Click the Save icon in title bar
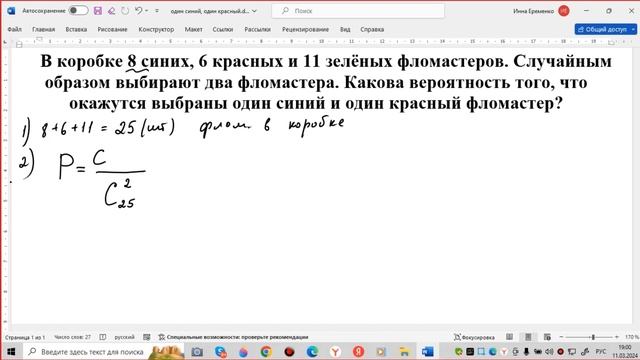This screenshot has height=360, width=640. click(98, 11)
